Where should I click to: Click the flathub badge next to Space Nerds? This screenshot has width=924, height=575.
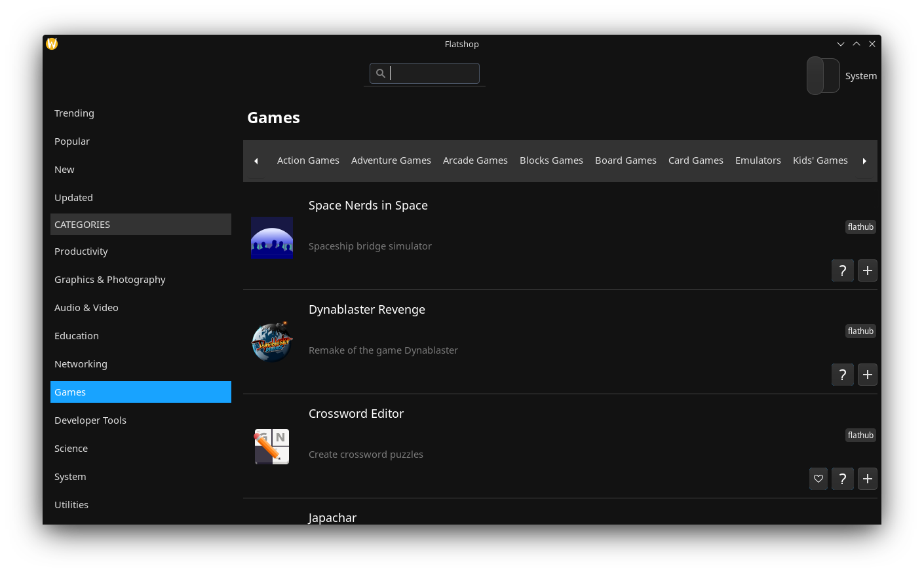[860, 227]
